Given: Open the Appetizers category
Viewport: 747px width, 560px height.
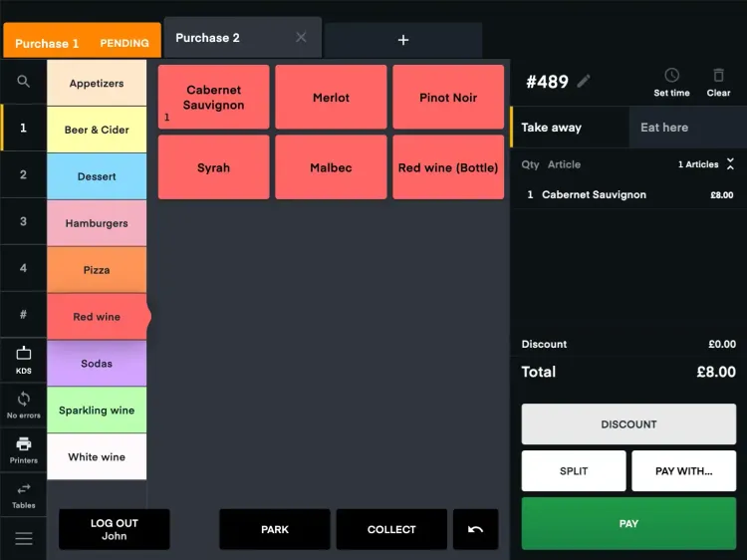Looking at the screenshot, I should pos(97,83).
